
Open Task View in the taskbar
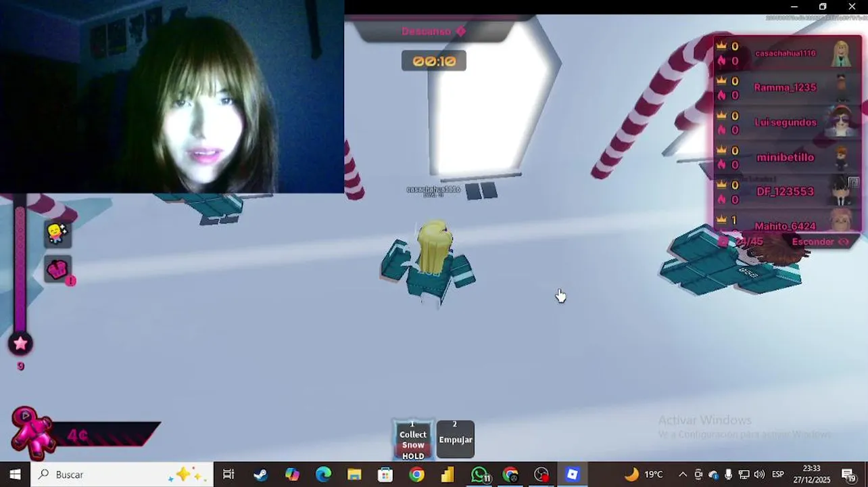228,474
